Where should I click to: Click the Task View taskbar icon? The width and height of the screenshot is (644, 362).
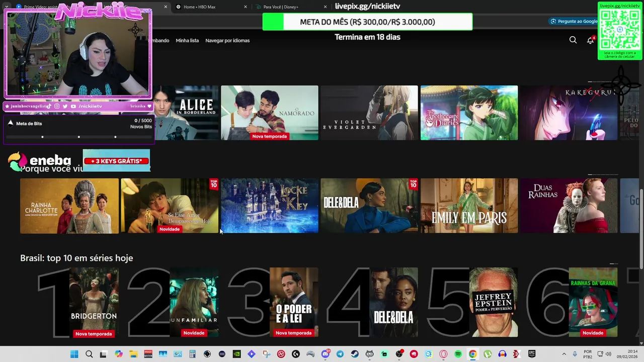click(103, 354)
